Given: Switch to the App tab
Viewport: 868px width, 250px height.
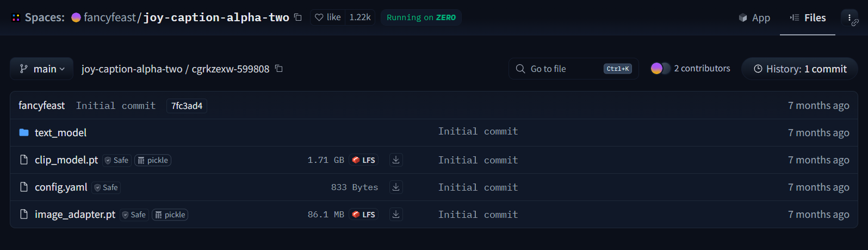Looking at the screenshot, I should tap(754, 17).
